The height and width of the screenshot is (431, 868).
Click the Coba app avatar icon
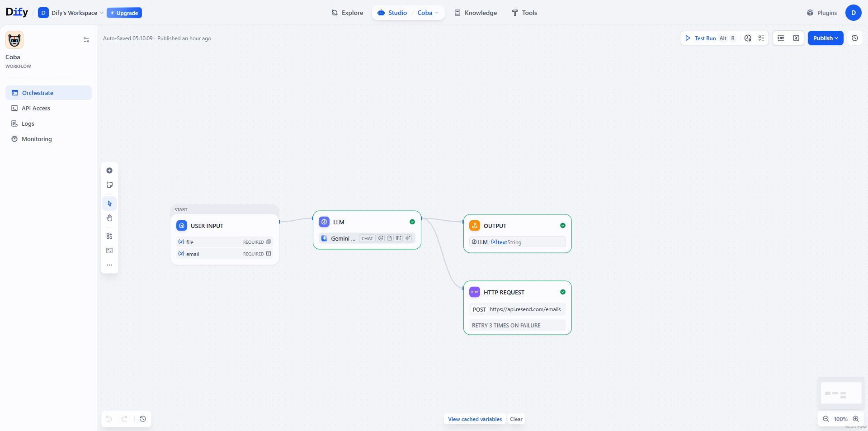coord(14,40)
